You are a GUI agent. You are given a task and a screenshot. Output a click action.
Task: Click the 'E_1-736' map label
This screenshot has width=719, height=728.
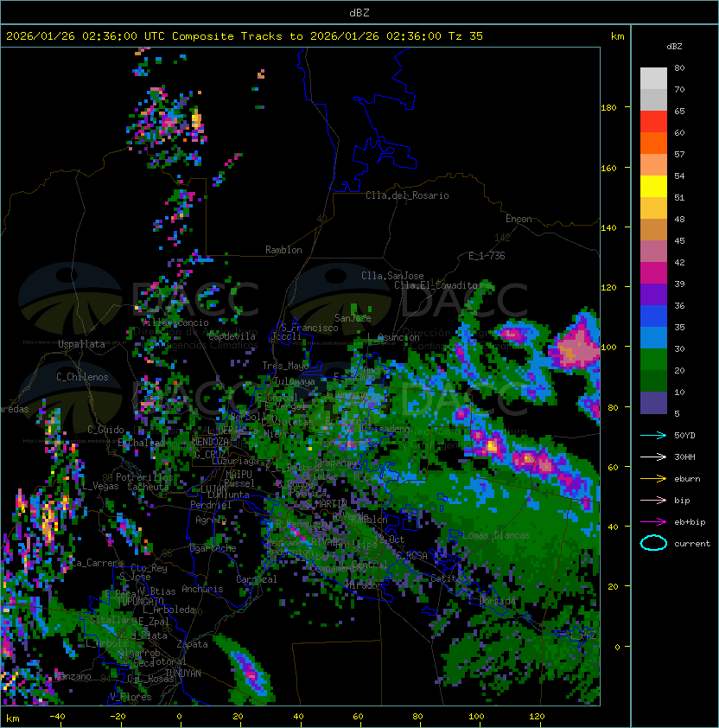(x=487, y=256)
